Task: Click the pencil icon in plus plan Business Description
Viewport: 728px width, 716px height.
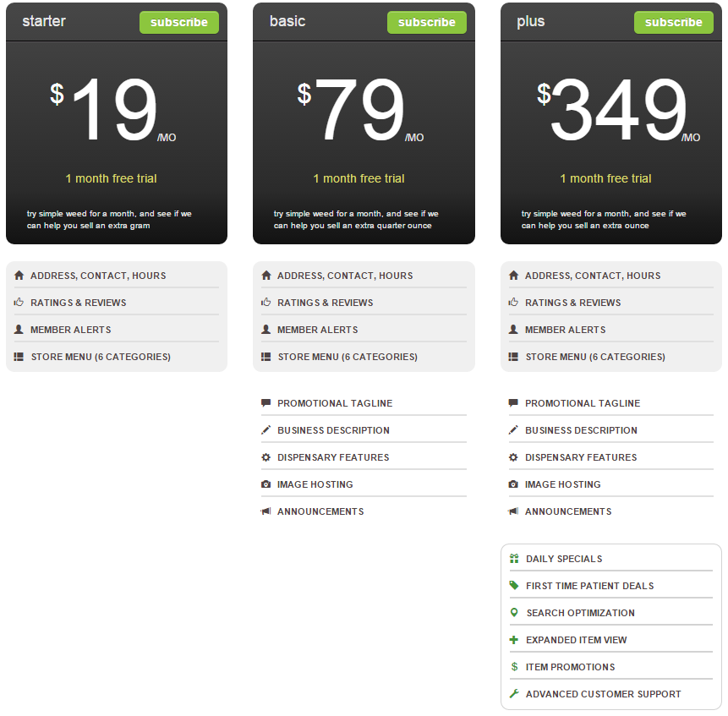Action: click(x=513, y=430)
